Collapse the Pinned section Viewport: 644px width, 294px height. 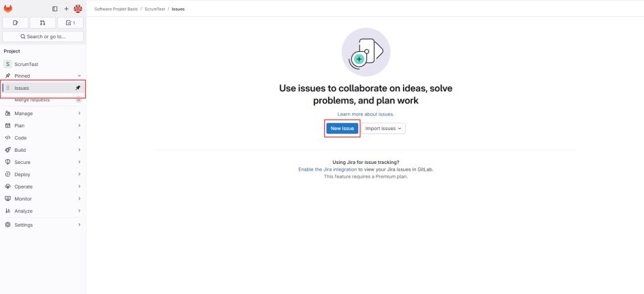(79, 76)
